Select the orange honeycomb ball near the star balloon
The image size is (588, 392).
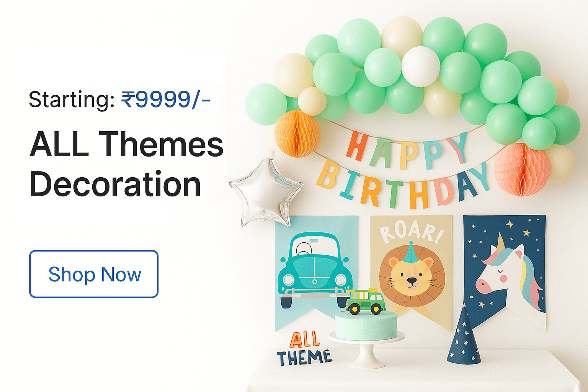click(x=297, y=134)
